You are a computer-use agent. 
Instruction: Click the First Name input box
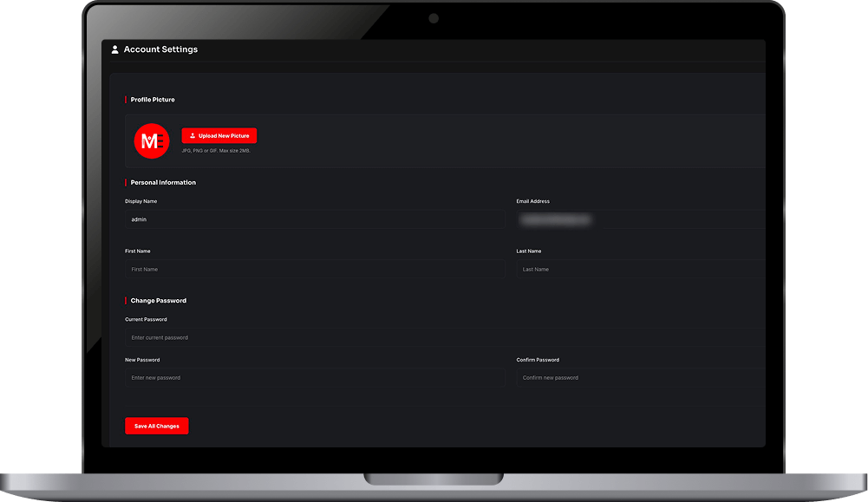(316, 269)
